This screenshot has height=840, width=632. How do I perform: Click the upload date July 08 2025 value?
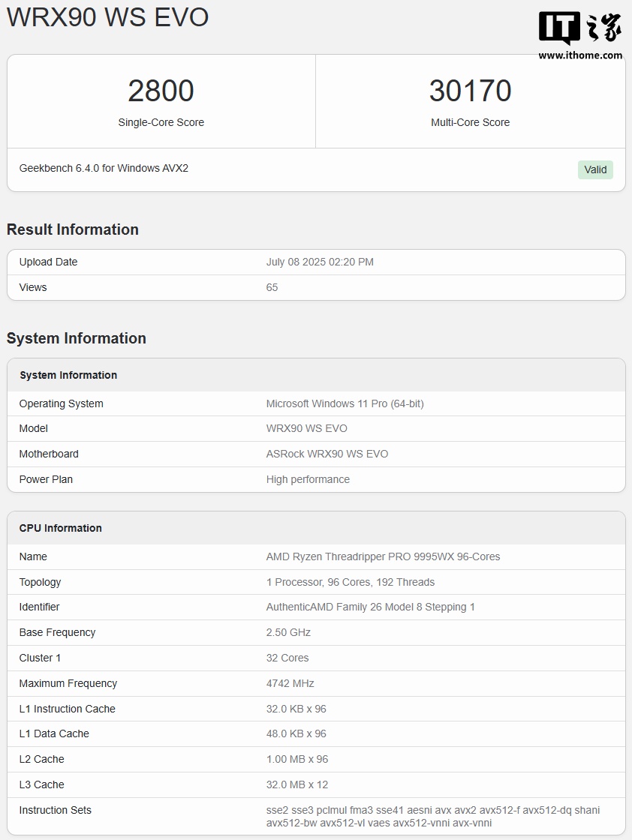point(320,262)
